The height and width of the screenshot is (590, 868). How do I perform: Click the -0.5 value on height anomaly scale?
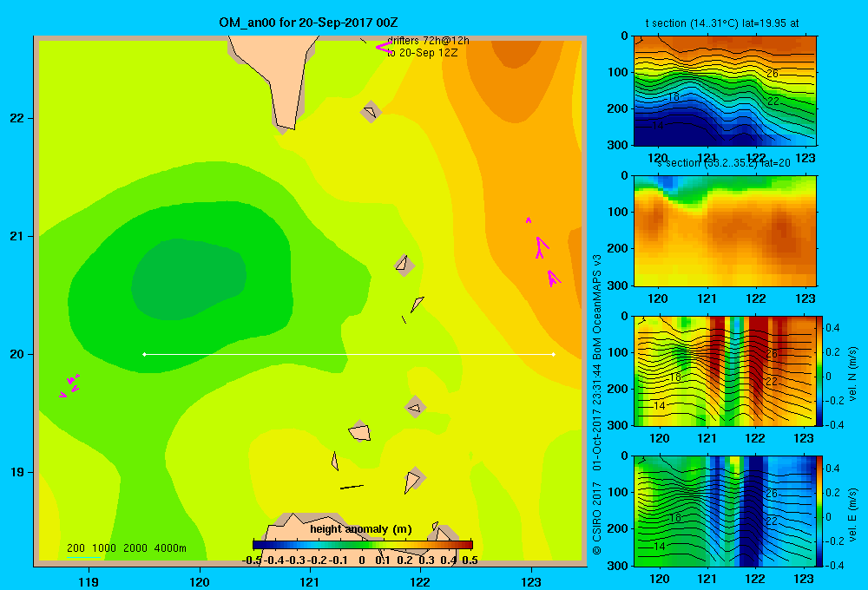tap(252, 560)
